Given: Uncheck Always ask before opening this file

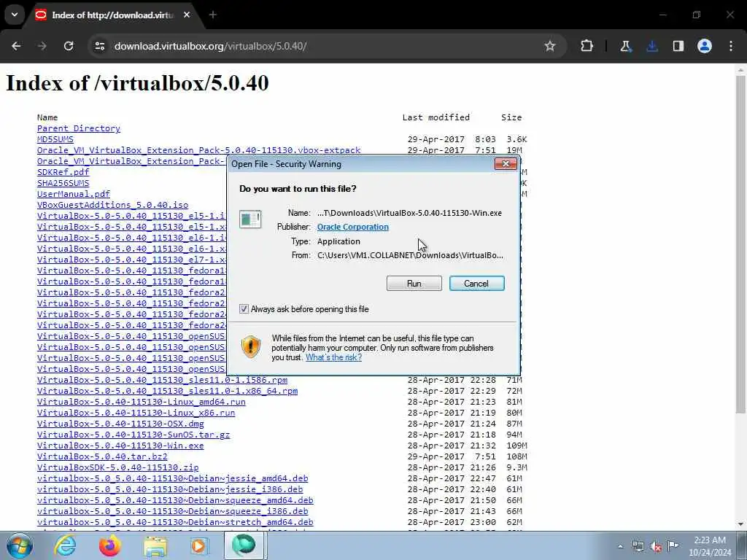Looking at the screenshot, I should tap(244, 309).
